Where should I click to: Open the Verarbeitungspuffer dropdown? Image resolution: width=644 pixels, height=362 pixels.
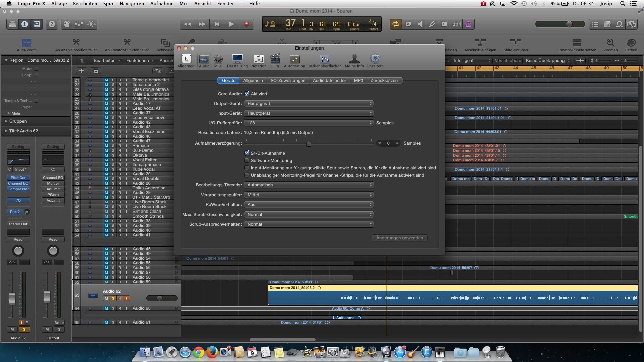tap(309, 195)
